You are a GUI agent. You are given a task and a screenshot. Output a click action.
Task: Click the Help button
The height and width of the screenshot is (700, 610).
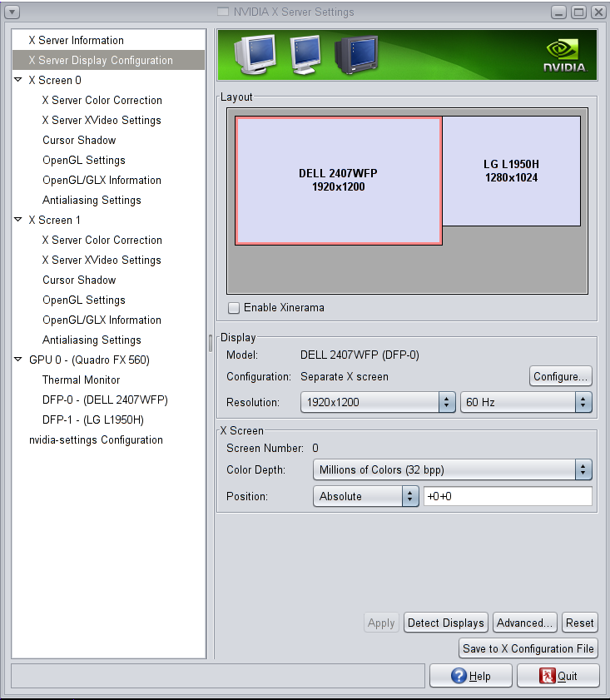(x=471, y=676)
